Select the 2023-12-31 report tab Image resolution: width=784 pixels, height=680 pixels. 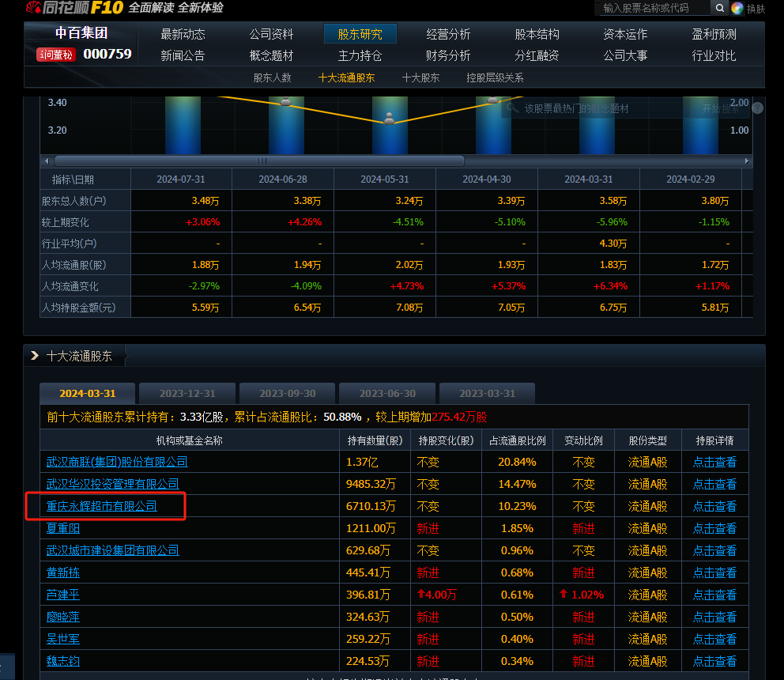point(187,393)
